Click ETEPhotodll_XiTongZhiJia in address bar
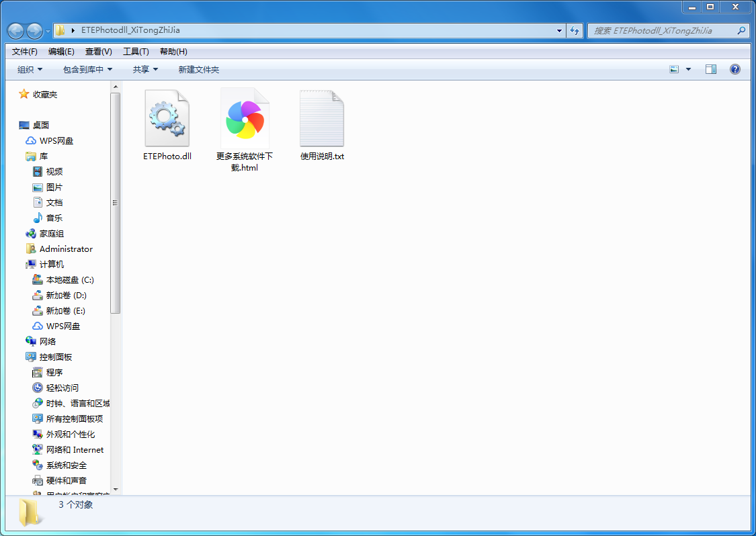756x536 pixels. [130, 30]
